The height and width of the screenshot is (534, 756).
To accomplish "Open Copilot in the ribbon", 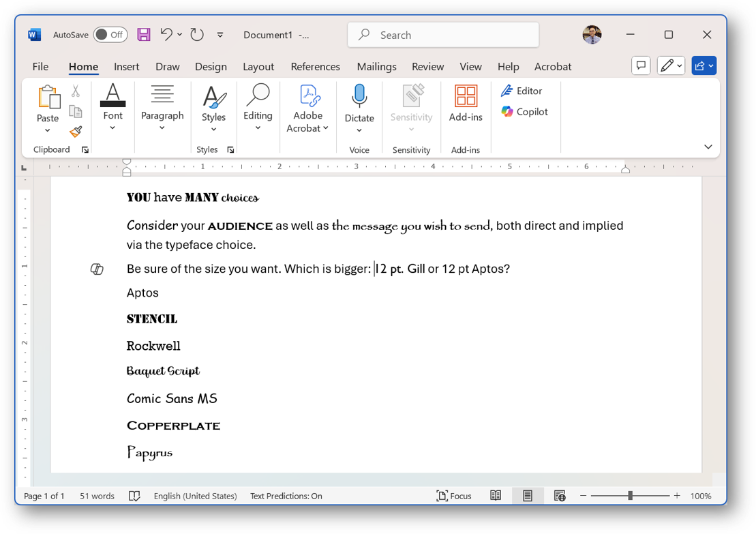I will point(525,111).
